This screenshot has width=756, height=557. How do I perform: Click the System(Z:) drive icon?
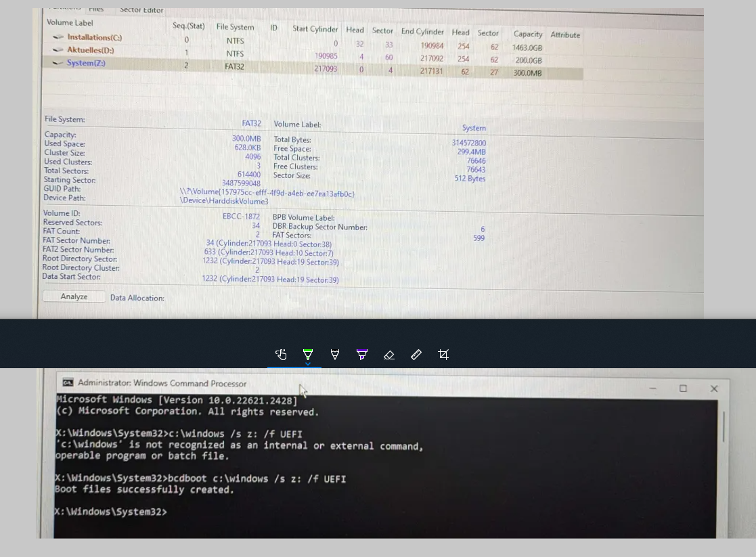coord(58,63)
